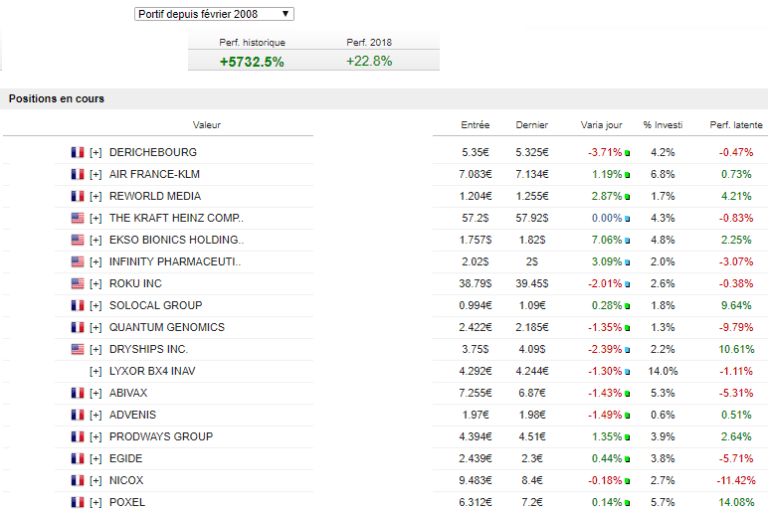Click the green indicator next to DERICHEBOURG -3.71%
768x511 pixels.
point(627,154)
